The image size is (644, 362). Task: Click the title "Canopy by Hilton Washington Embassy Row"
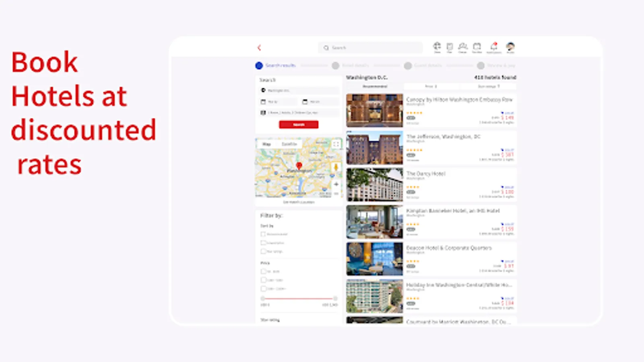coord(459,99)
